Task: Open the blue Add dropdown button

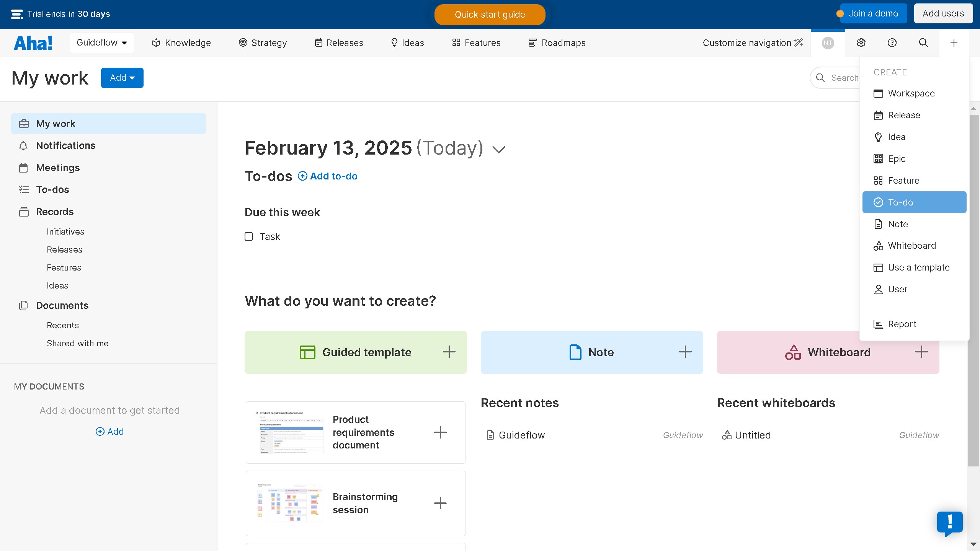Action: tap(122, 78)
